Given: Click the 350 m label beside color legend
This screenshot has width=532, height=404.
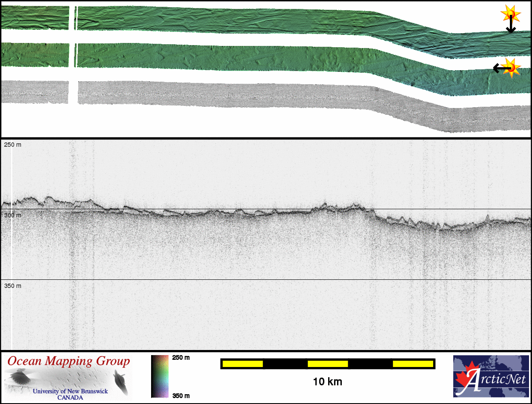Looking at the screenshot, I should coord(180,395).
